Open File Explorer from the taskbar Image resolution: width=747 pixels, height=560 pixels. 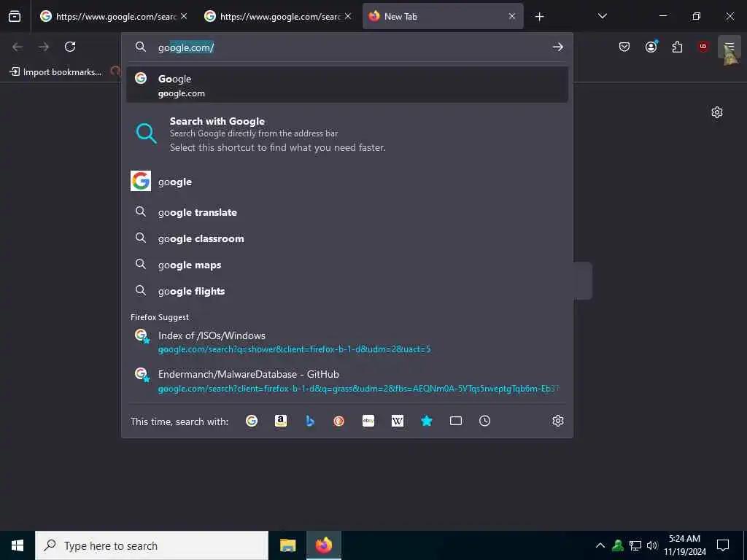(x=287, y=545)
